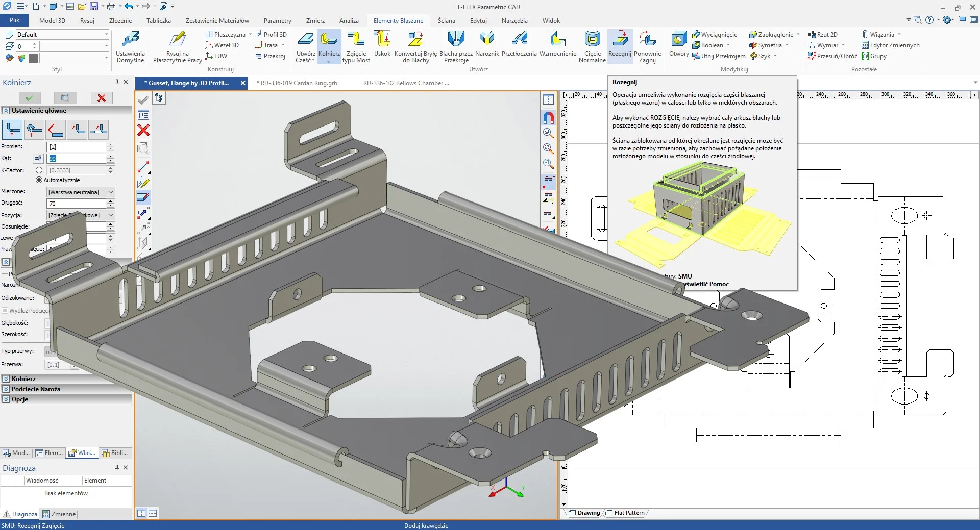Switch to the Widok ribbon tab
Screen dimensions: 980x530
coord(551,21)
